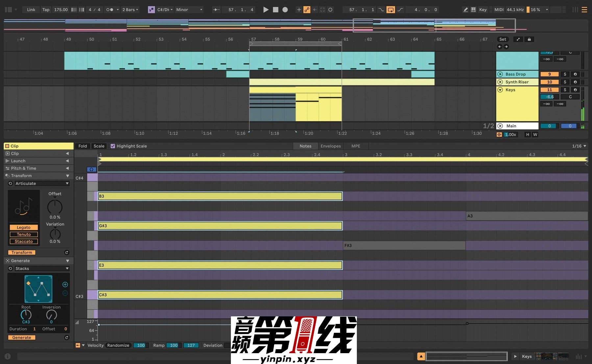
Task: Click the Re-enable Automation arrow icon
Action: 315,10
